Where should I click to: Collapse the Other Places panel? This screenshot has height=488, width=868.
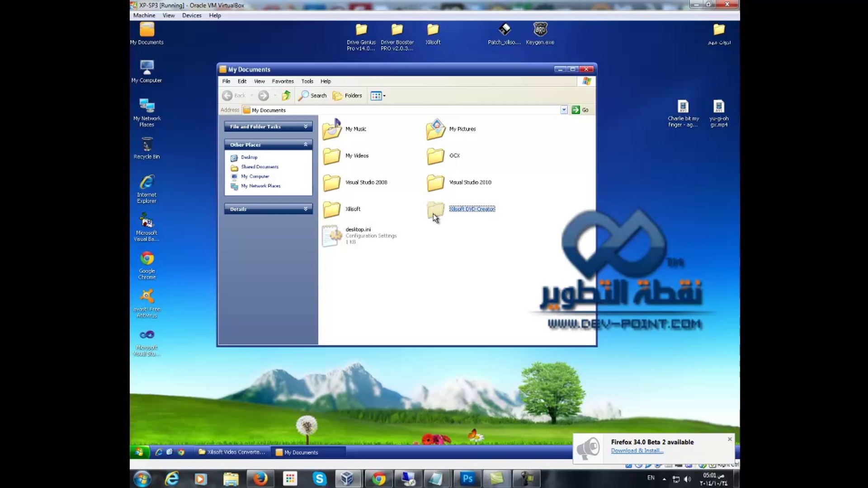click(x=268, y=145)
